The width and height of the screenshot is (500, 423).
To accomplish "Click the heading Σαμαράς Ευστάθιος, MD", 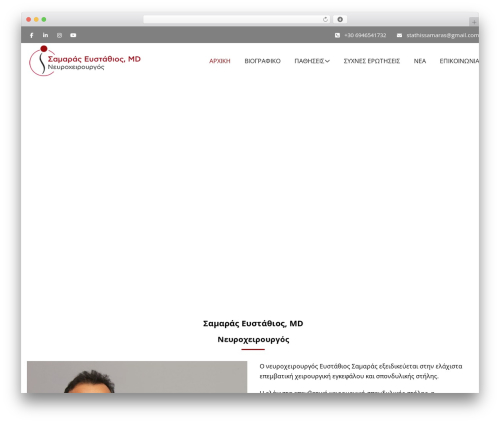I will click(253, 324).
